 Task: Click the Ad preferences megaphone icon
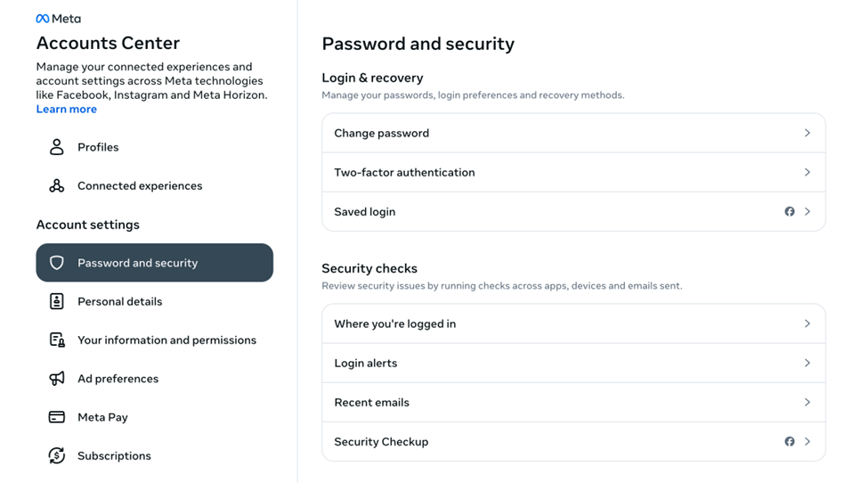(x=57, y=379)
